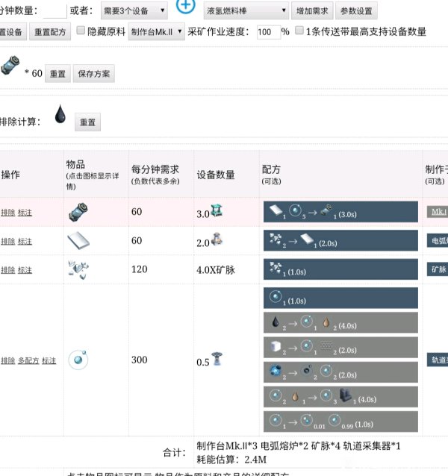Expand the 制作台Mk.II dropdown

156,32
